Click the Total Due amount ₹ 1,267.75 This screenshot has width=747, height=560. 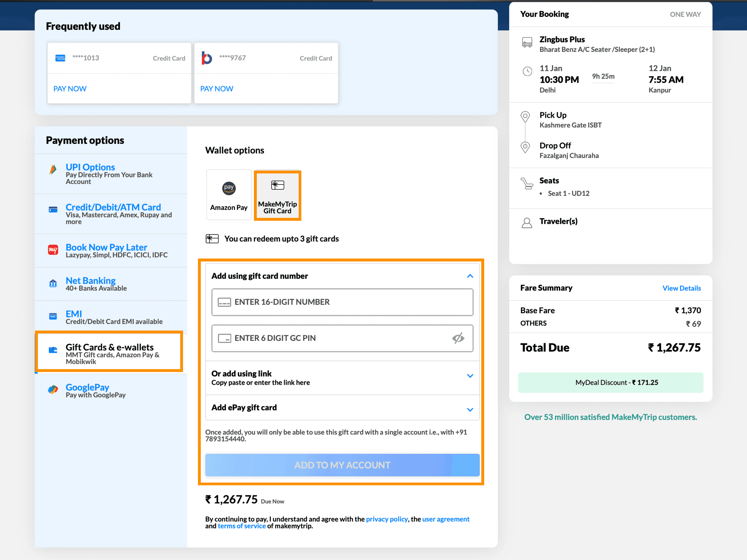[674, 348]
